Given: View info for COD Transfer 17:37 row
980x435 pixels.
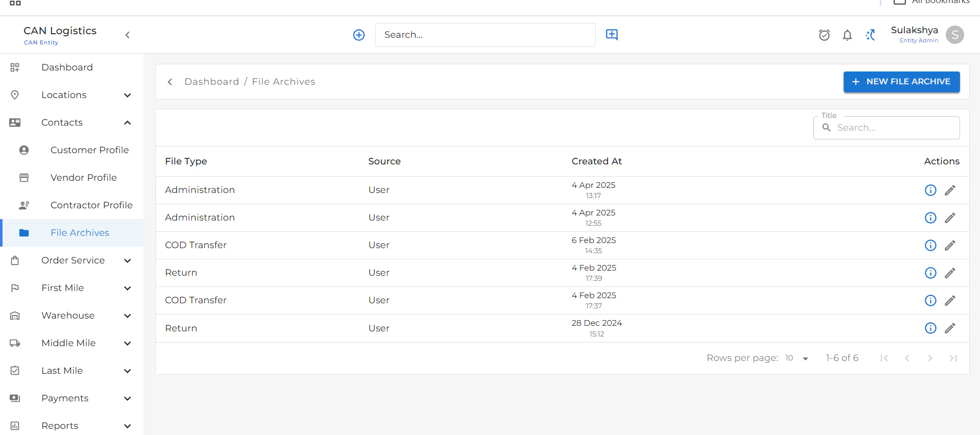Looking at the screenshot, I should pyautogui.click(x=930, y=300).
